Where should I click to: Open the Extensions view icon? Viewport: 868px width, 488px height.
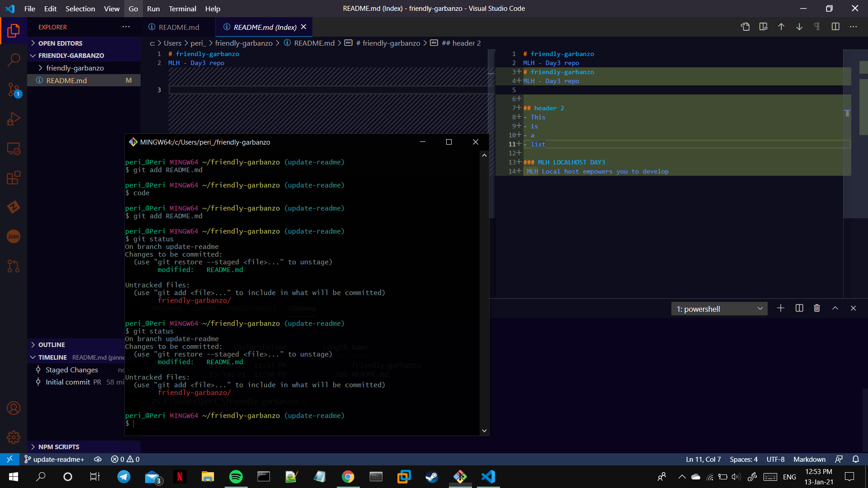pos(14,178)
